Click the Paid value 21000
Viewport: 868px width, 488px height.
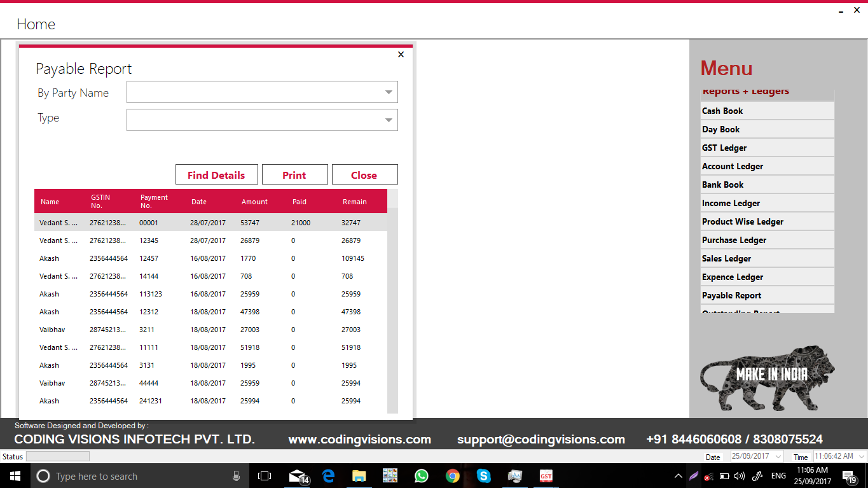301,223
